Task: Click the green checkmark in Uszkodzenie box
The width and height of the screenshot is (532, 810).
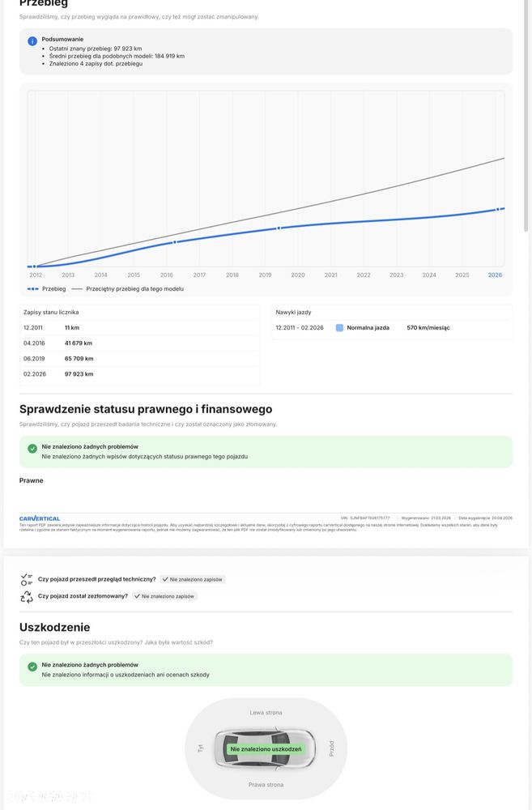Action: tap(32, 667)
